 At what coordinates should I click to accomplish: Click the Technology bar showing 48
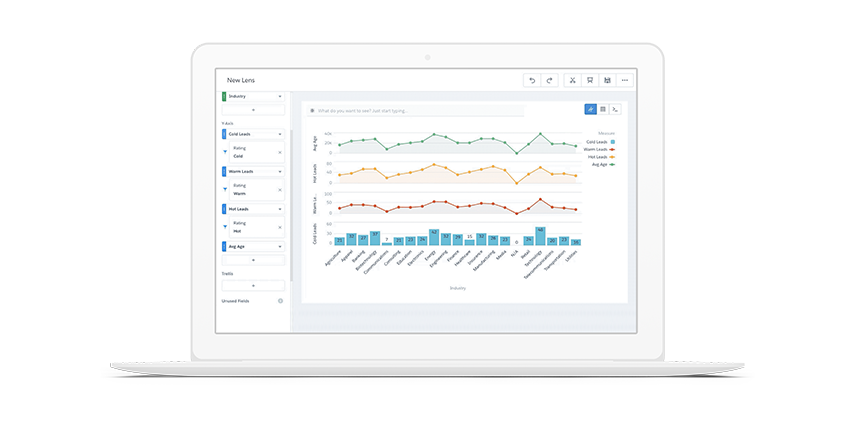click(540, 237)
